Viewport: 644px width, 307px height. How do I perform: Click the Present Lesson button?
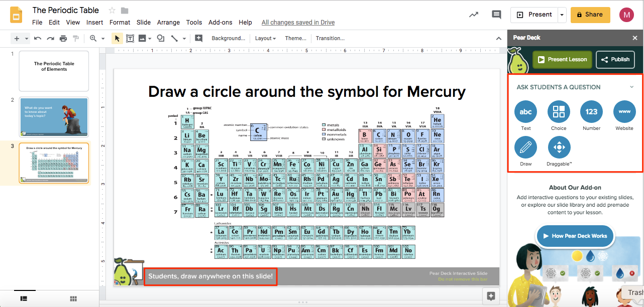pyautogui.click(x=562, y=59)
